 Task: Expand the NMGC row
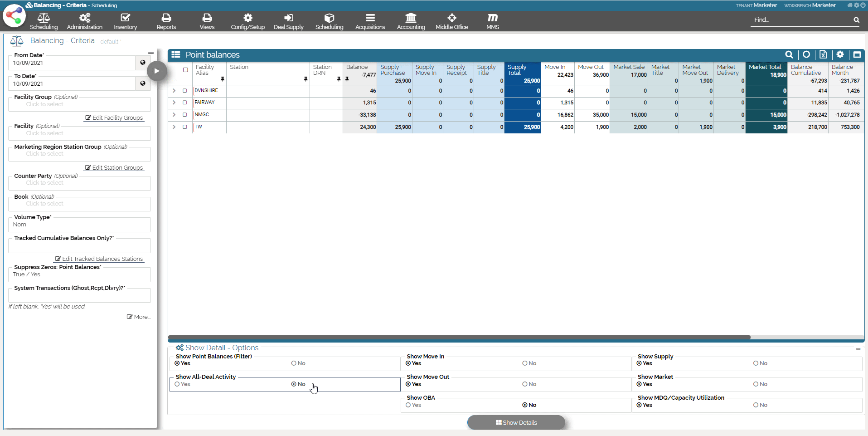pyautogui.click(x=174, y=115)
